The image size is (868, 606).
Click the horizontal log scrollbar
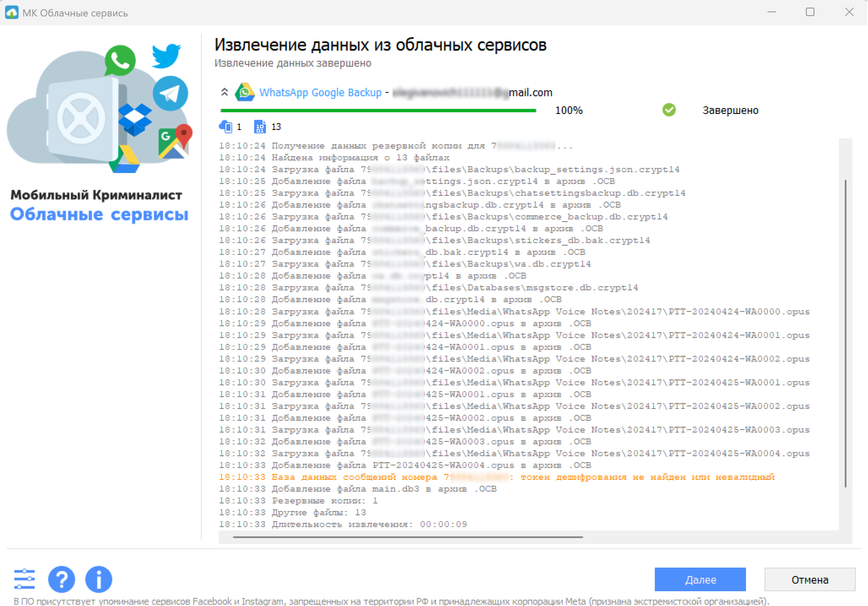[x=408, y=537]
